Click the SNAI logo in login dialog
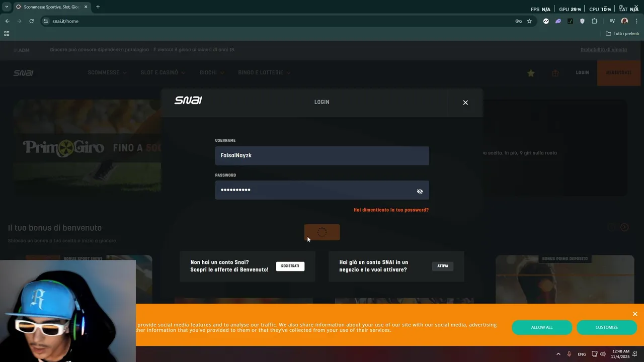The height and width of the screenshot is (362, 644). 188,100
